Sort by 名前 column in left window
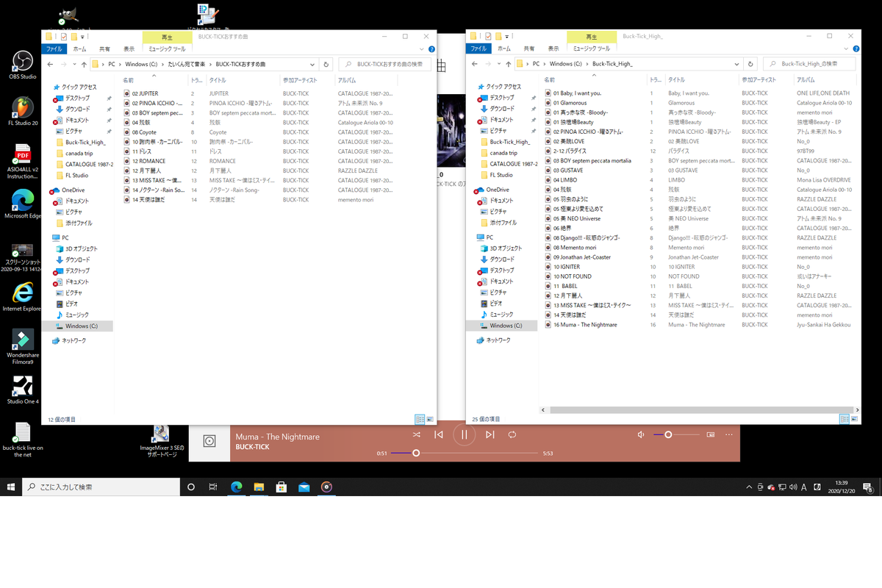Image resolution: width=882 pixels, height=588 pixels. click(x=154, y=79)
